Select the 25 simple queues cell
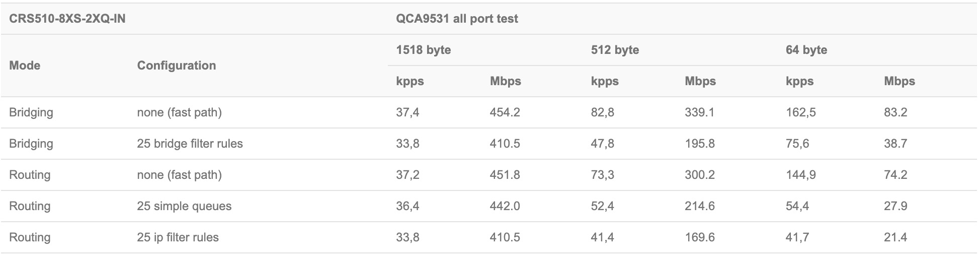 tap(184, 206)
